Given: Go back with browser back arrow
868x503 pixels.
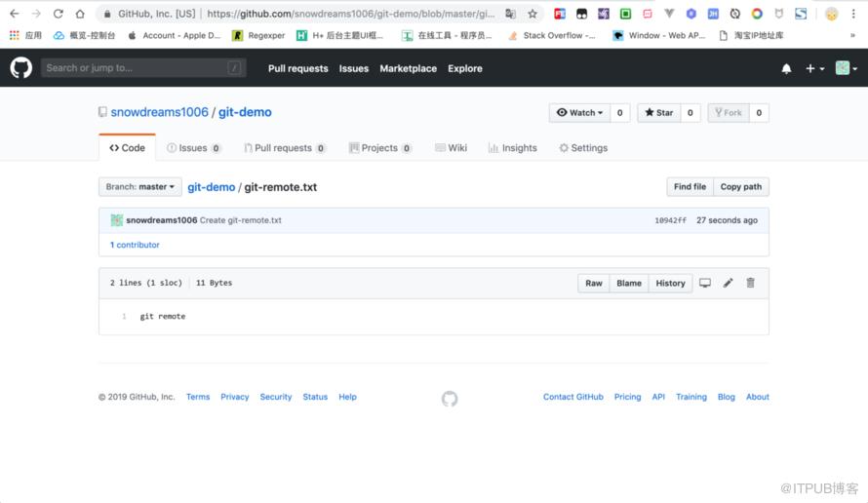Looking at the screenshot, I should [x=15, y=14].
